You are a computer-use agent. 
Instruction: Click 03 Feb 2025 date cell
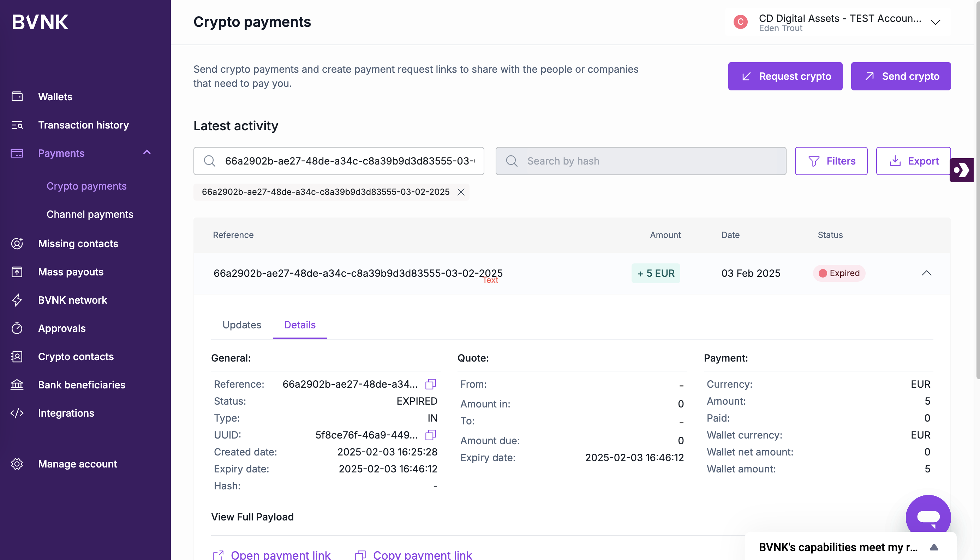(x=751, y=273)
